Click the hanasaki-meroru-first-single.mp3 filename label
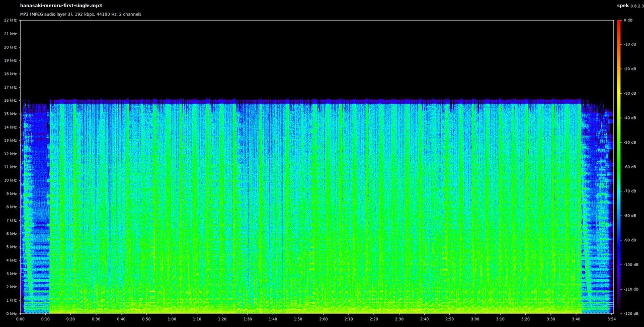 click(x=60, y=6)
